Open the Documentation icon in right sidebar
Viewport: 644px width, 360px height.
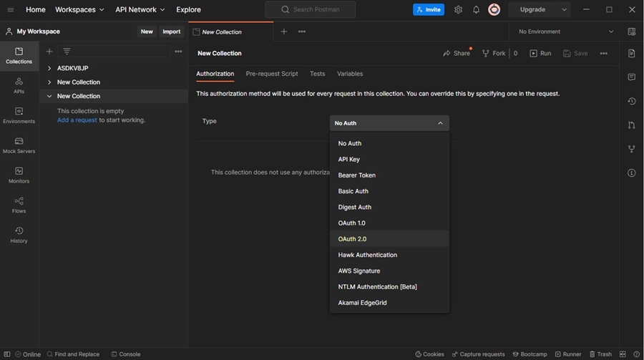click(x=632, y=53)
